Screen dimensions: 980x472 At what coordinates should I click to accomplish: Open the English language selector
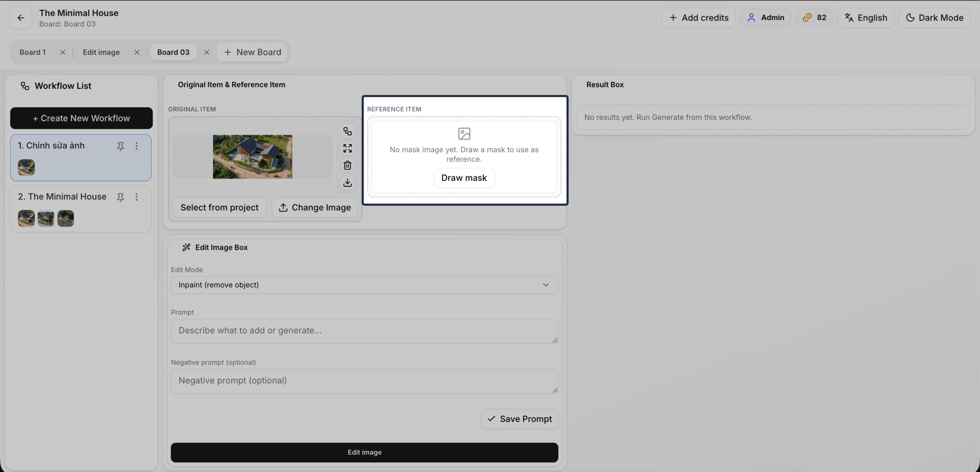click(x=865, y=18)
